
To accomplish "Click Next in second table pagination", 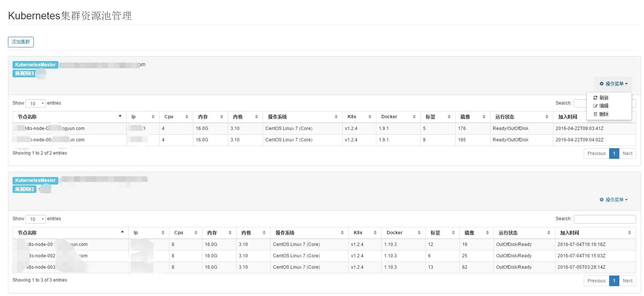I will 627,281.
